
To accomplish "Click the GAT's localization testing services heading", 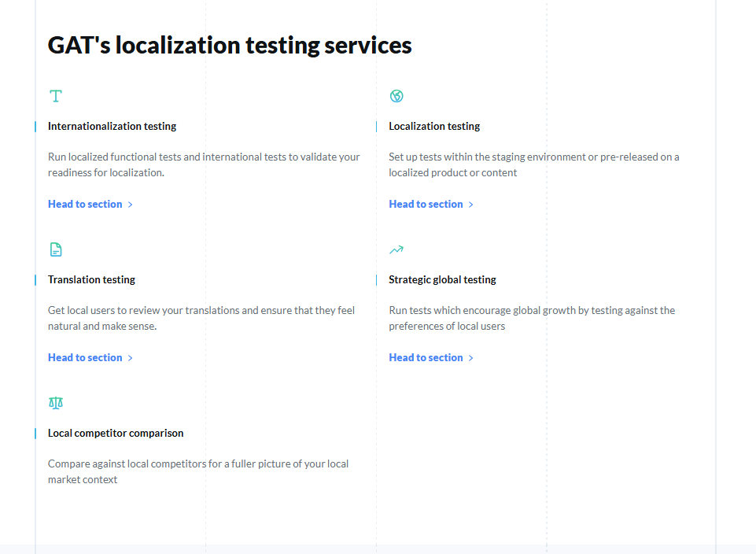I will click(230, 45).
